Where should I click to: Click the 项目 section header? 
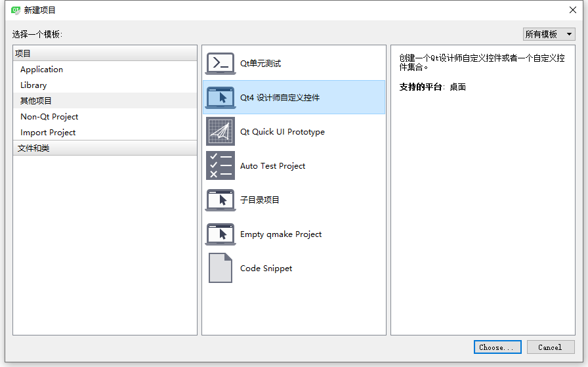[x=105, y=53]
